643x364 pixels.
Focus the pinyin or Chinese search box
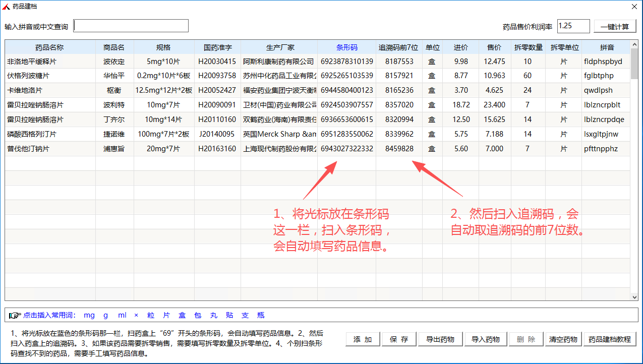[131, 26]
